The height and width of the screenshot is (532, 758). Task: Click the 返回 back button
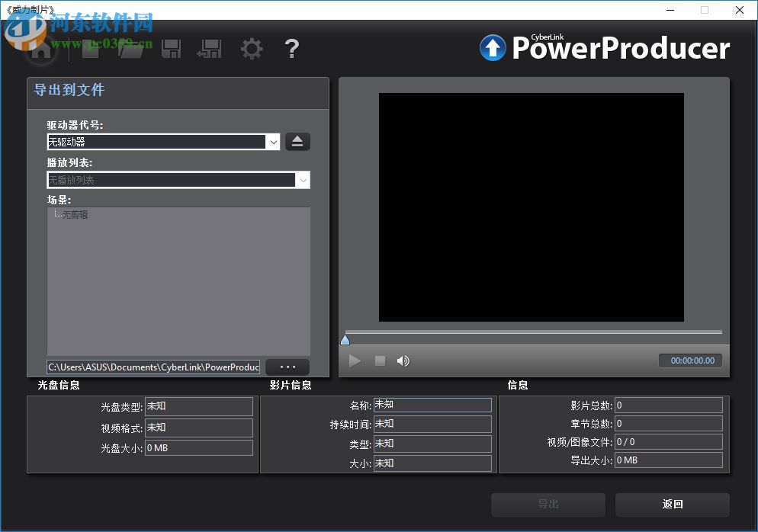672,504
